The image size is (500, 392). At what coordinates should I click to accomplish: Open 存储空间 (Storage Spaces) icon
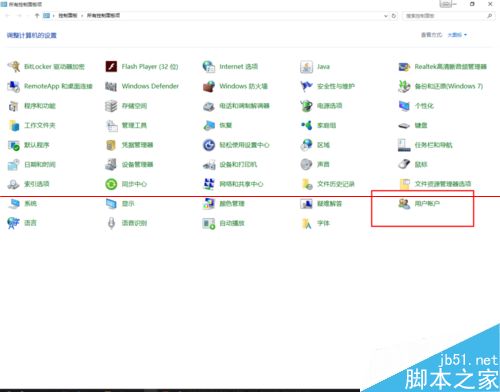[x=111, y=106]
